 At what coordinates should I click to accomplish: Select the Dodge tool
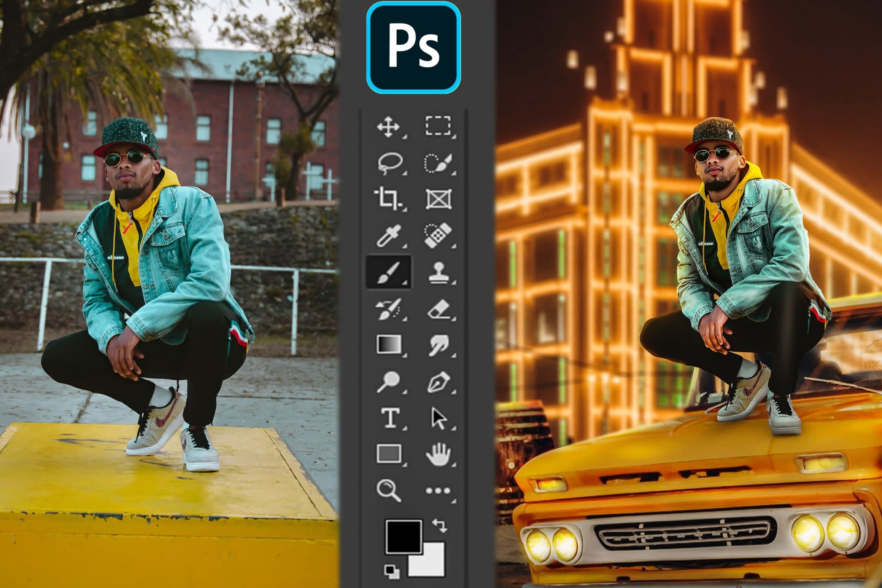(388, 381)
